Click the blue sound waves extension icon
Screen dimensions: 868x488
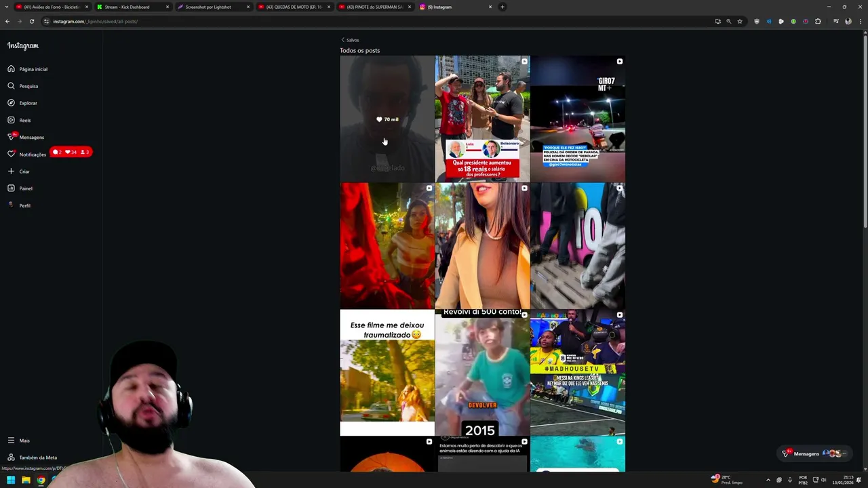click(x=769, y=21)
